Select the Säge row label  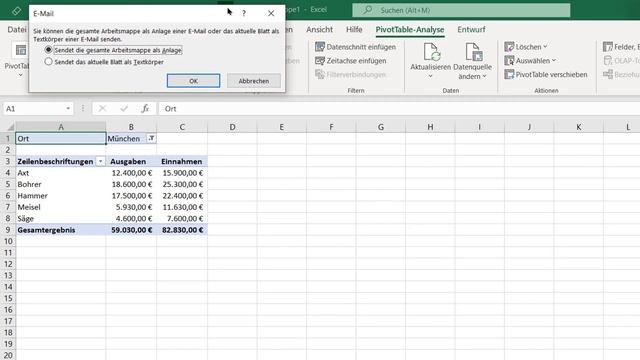pos(61,218)
